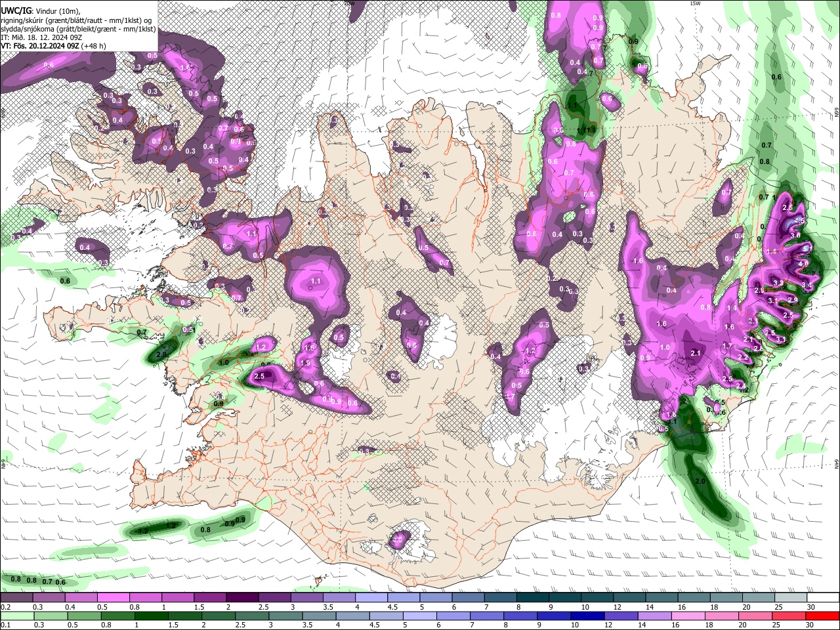Select the snow scale swatch between 14 and 16
The image size is (840, 630).
661,598
